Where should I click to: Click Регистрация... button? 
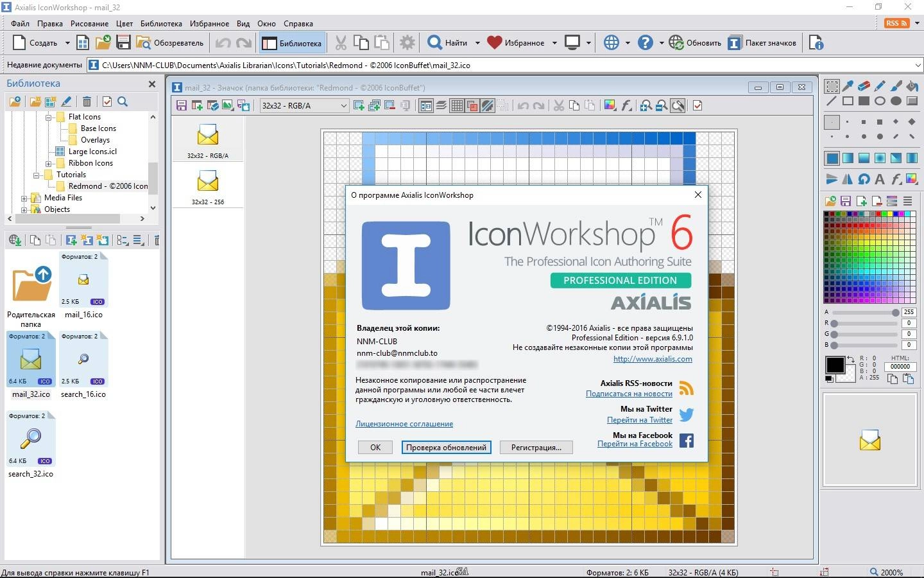click(536, 448)
